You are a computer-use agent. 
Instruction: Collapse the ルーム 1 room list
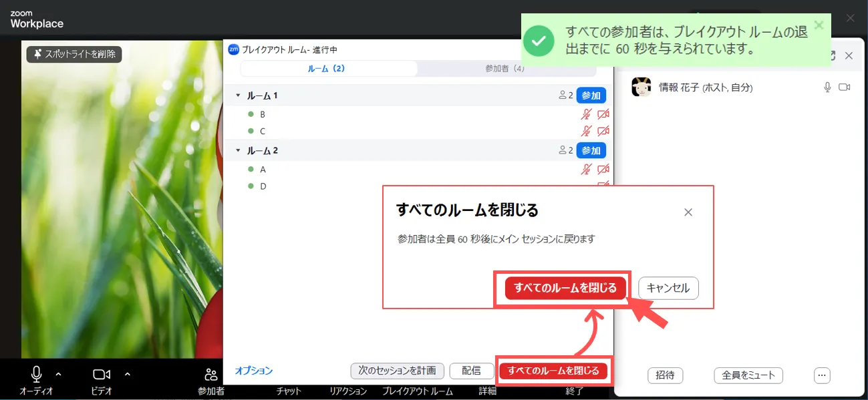(x=237, y=95)
